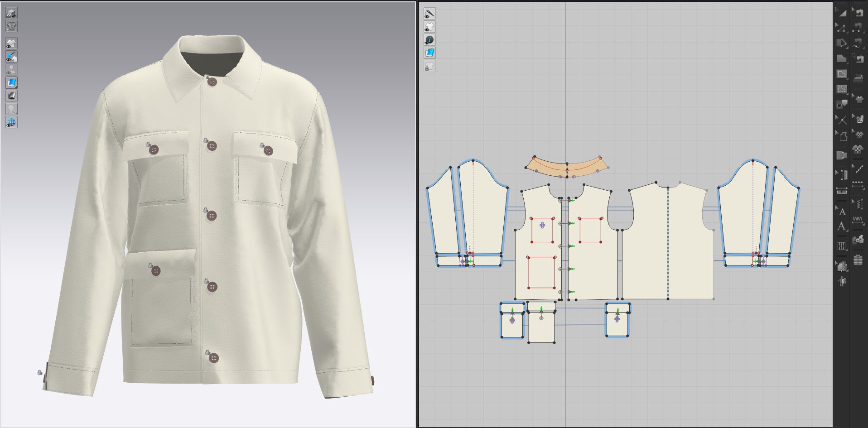Screen dimensions: 868x428
Task: Toggle Show 2D Pattern visibility
Action: (x=429, y=27)
